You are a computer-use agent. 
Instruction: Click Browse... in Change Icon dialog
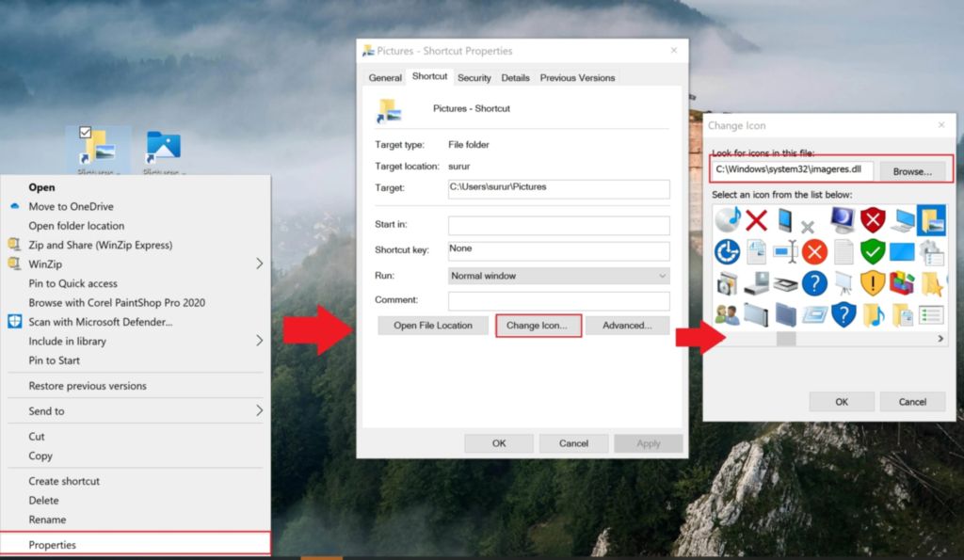tap(912, 171)
